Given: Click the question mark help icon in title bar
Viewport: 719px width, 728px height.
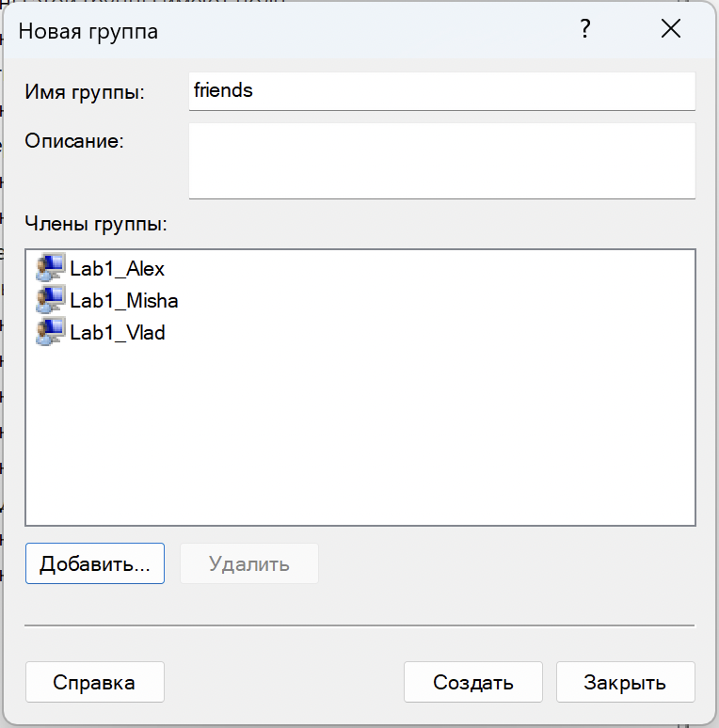Looking at the screenshot, I should tap(584, 30).
